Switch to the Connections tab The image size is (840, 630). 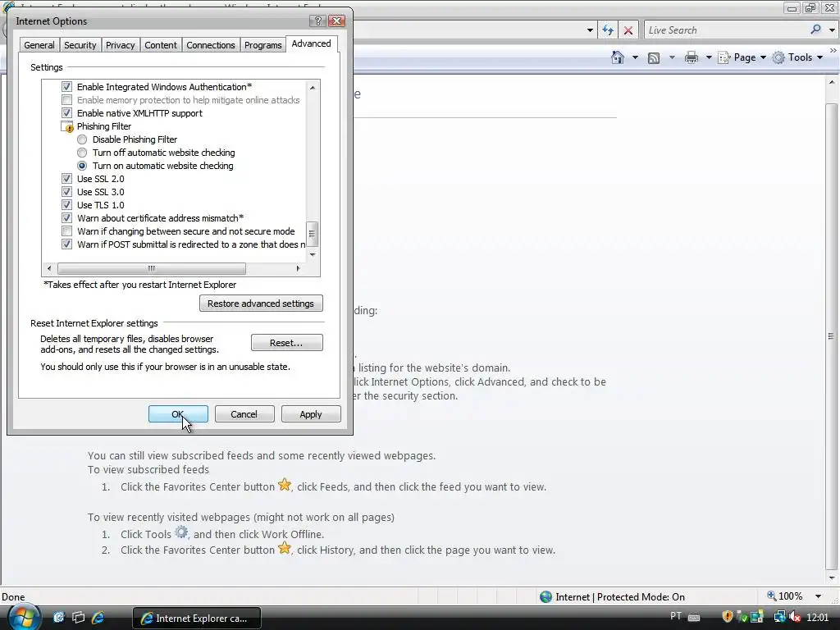pos(211,45)
